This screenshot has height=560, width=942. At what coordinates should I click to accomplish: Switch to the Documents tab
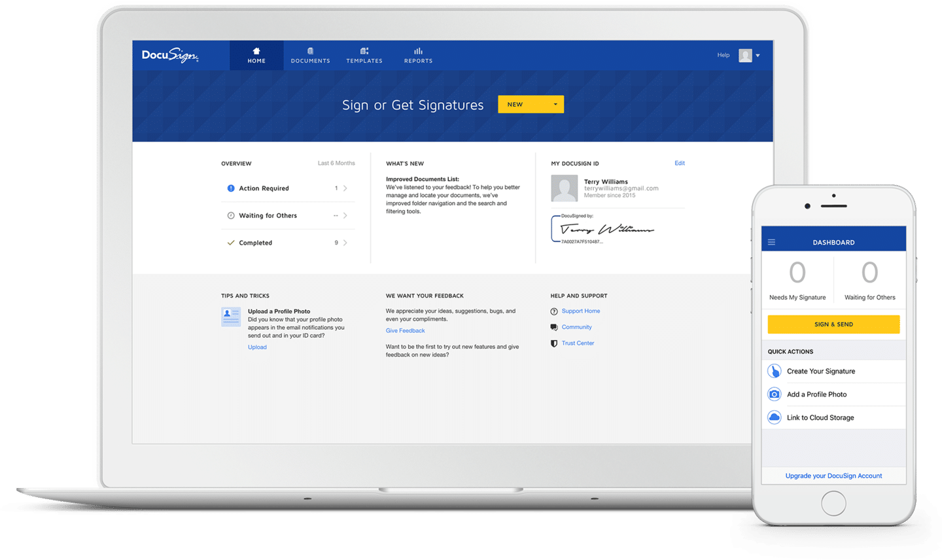[310, 56]
